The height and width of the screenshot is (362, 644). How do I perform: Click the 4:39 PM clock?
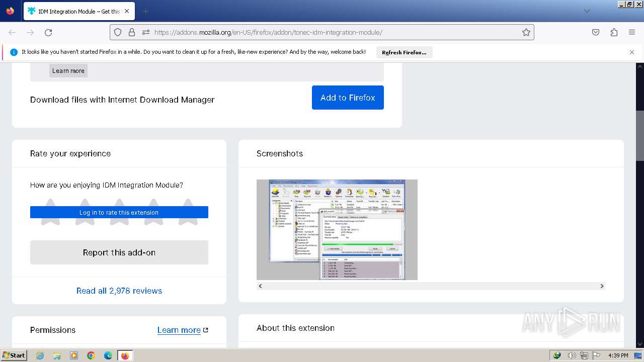(618, 355)
